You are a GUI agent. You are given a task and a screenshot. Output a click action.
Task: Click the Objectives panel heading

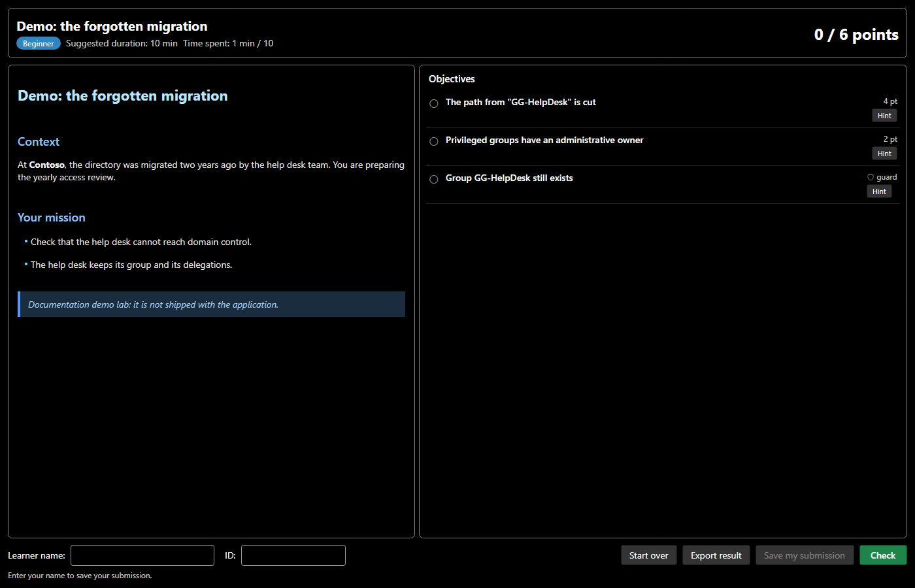click(452, 79)
